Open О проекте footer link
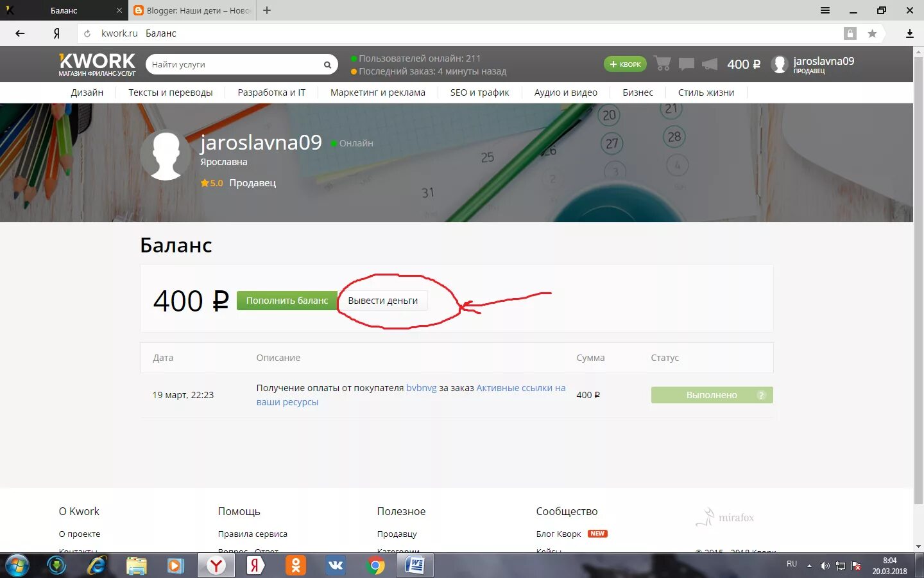Image resolution: width=924 pixels, height=578 pixels. [80, 534]
